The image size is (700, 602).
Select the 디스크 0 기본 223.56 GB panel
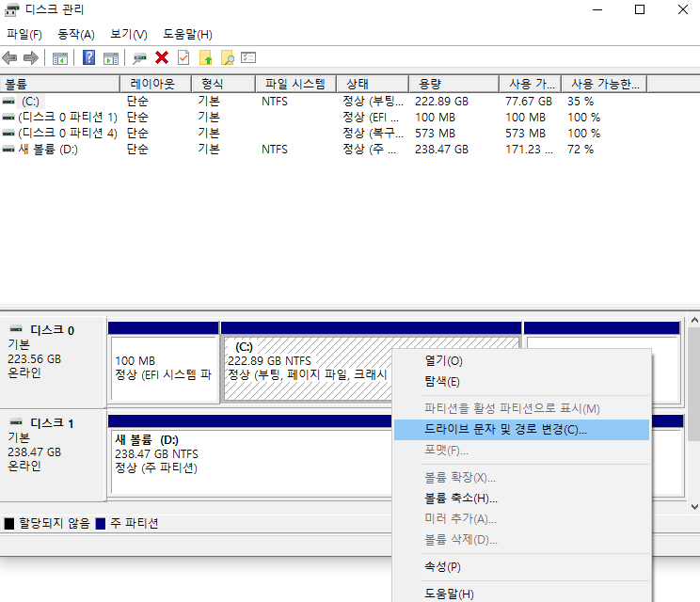point(53,361)
